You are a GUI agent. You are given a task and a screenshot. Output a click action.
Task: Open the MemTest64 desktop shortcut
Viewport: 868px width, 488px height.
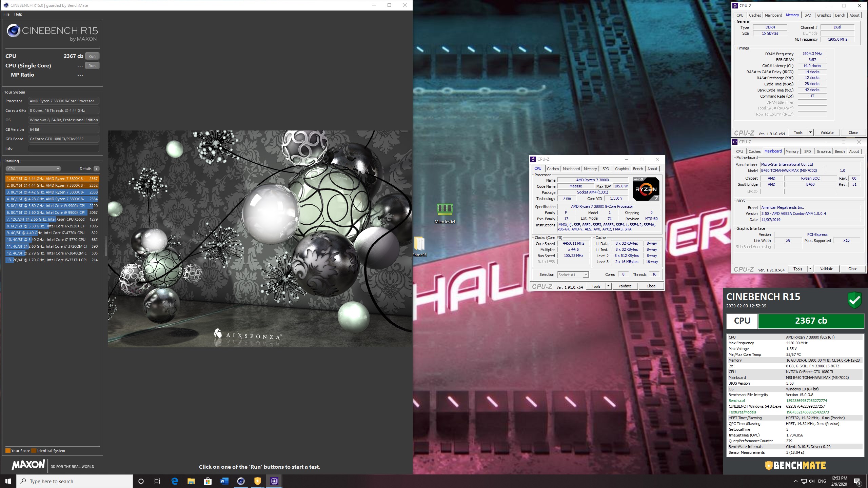tap(445, 213)
